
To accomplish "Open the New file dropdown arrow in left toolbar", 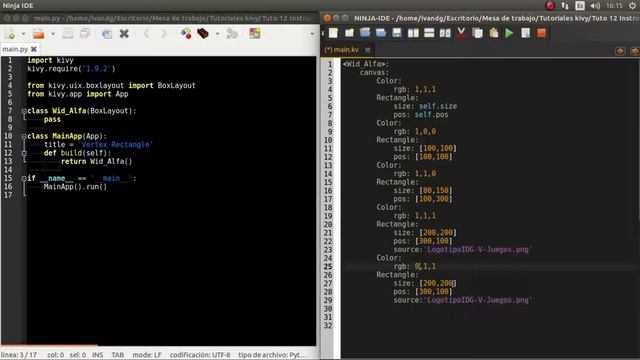I will pos(23,34).
